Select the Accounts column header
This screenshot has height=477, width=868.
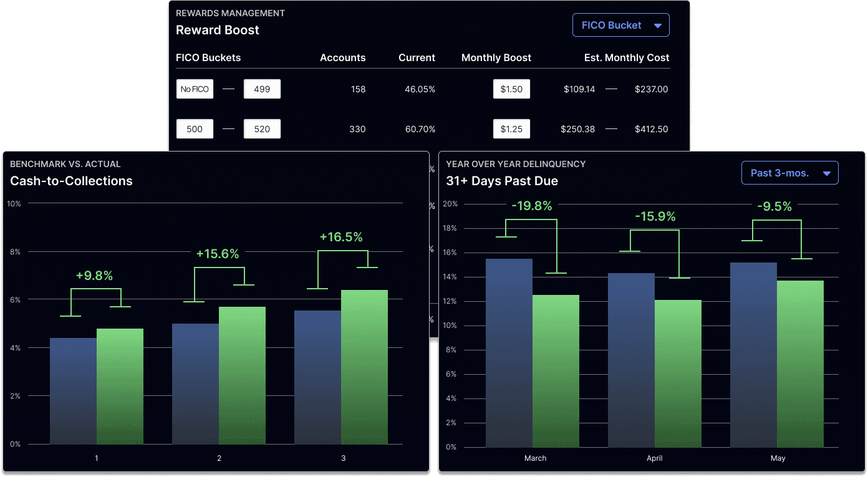(x=342, y=57)
